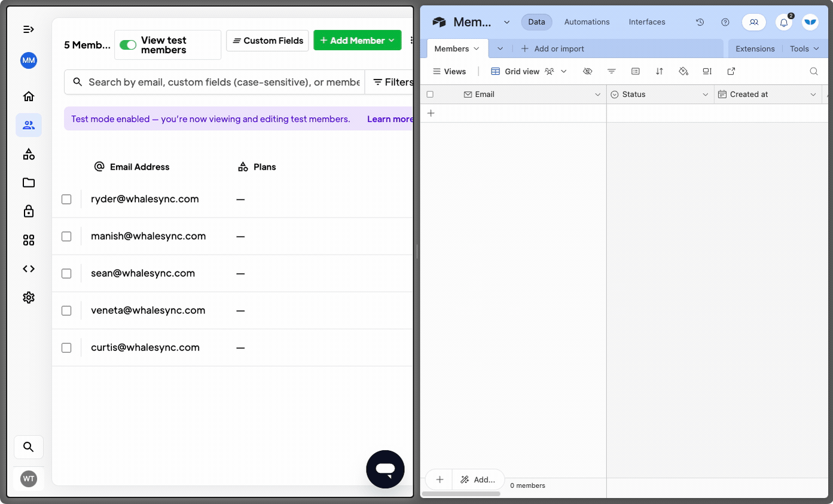
Task: Open the Tools dropdown in Airtable
Action: click(x=804, y=48)
